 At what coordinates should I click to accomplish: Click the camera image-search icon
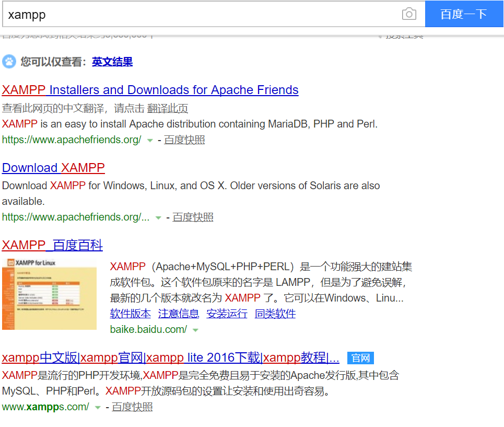pyautogui.click(x=409, y=14)
